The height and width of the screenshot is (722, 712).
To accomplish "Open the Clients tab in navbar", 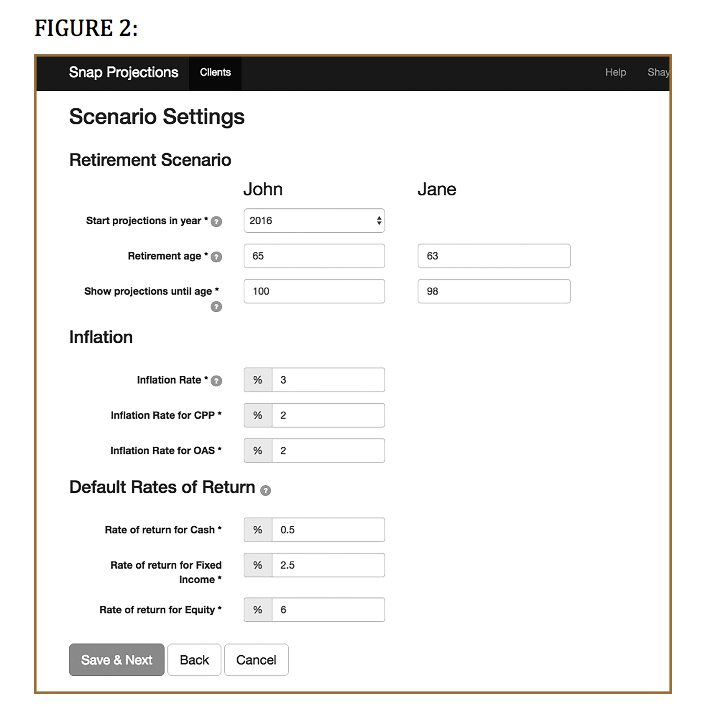I will click(x=215, y=73).
